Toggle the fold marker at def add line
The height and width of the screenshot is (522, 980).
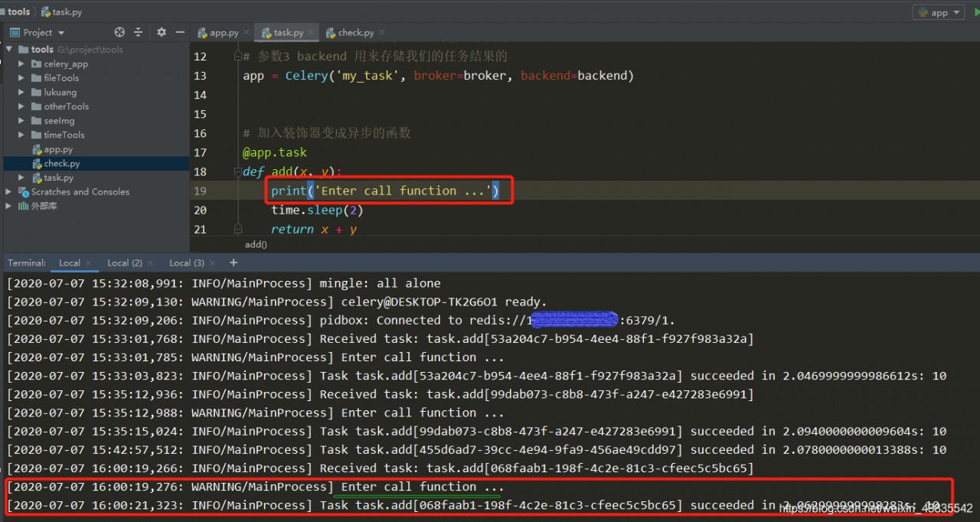(237, 172)
